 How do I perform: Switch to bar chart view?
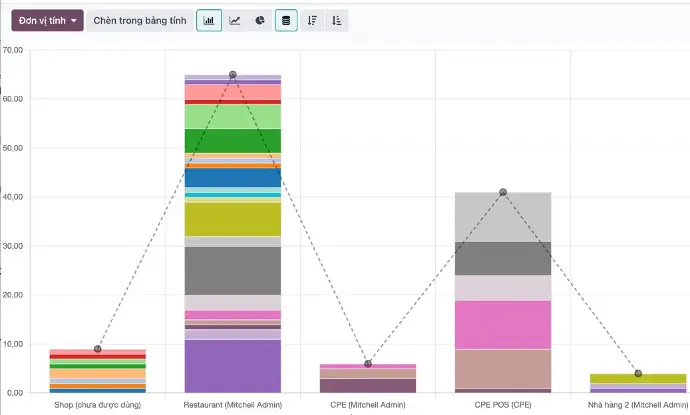click(209, 20)
